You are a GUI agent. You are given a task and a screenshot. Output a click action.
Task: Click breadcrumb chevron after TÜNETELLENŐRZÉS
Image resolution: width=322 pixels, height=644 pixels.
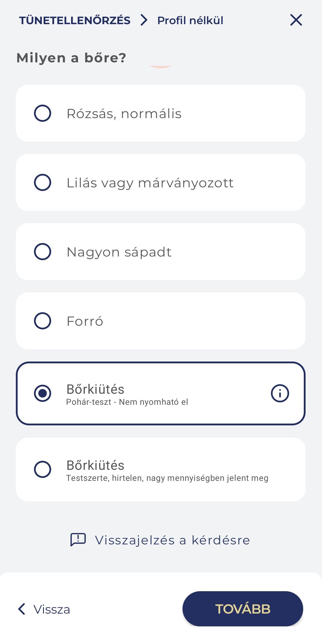(144, 20)
